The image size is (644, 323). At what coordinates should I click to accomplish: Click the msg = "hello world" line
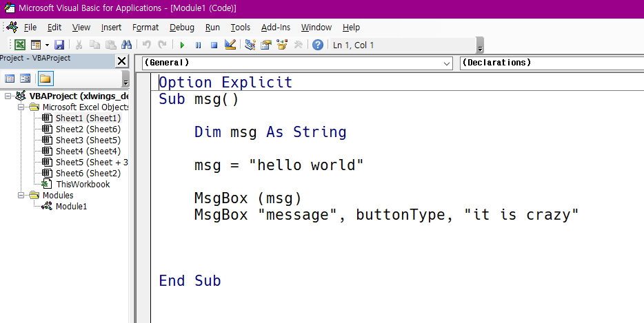pos(279,165)
